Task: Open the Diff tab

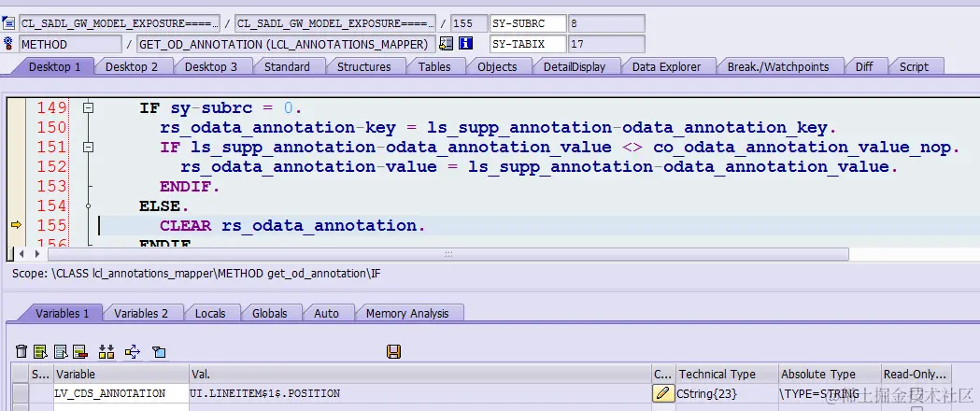Action: [864, 67]
